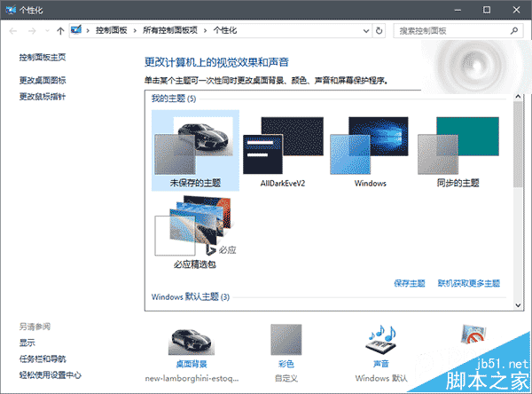Select the AllDarkEveV2 theme
The height and width of the screenshot is (394, 532).
click(x=283, y=150)
